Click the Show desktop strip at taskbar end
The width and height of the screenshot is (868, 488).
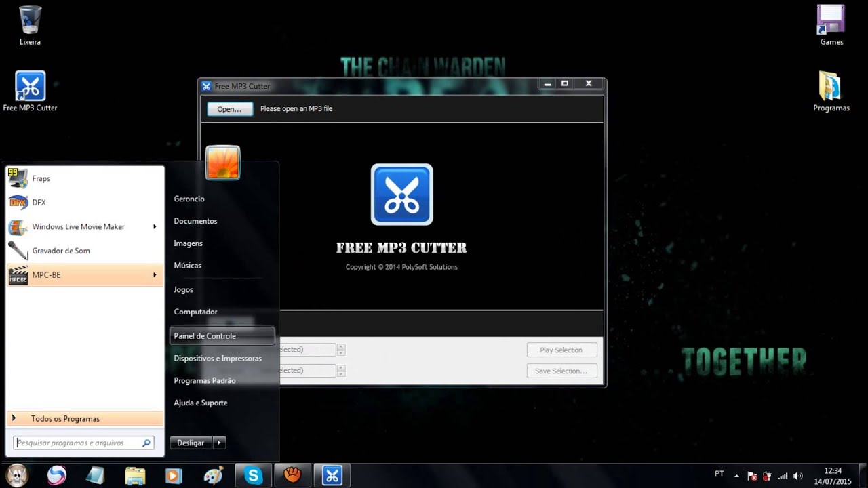pyautogui.click(x=863, y=475)
